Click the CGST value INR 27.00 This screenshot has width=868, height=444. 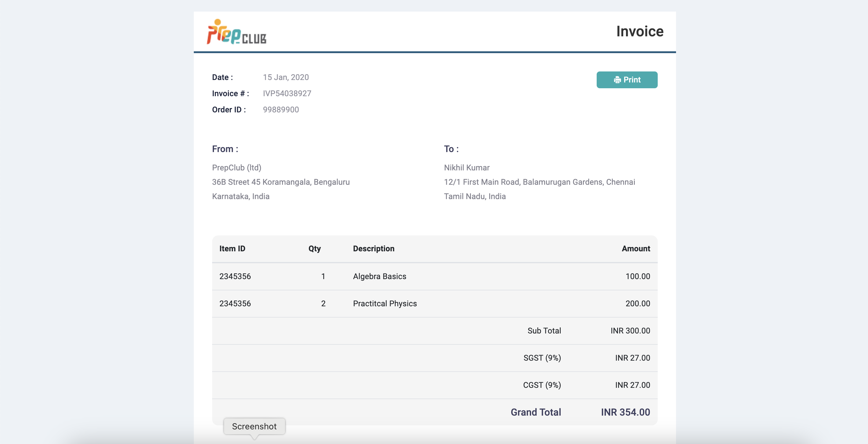coord(632,385)
